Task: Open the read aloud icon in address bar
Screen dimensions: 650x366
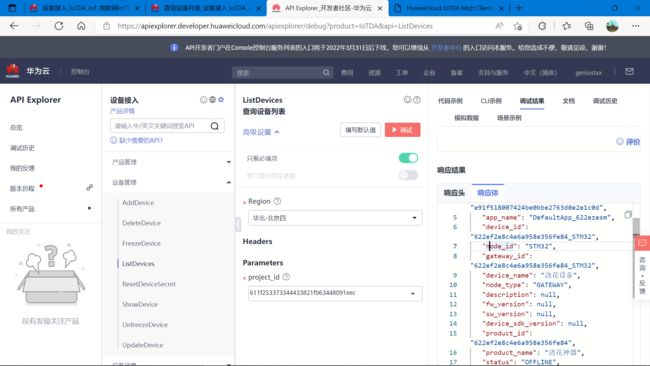Action: click(x=500, y=26)
